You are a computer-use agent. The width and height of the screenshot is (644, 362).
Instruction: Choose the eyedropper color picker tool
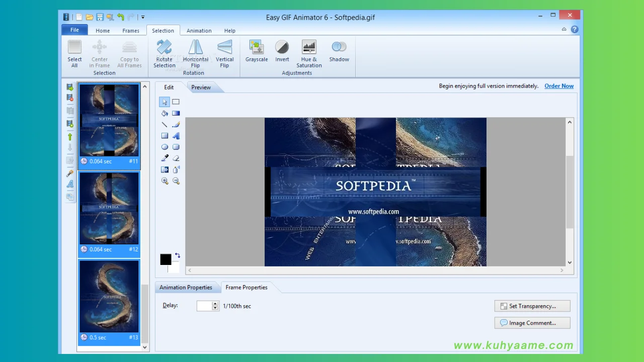[165, 158]
